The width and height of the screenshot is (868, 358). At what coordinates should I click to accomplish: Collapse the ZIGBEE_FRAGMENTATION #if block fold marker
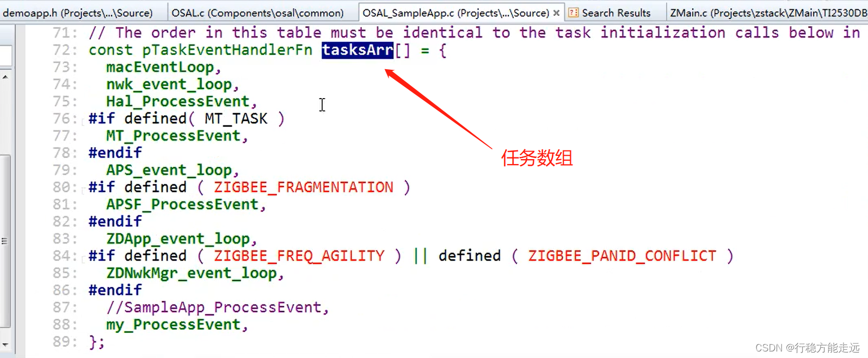(83, 190)
